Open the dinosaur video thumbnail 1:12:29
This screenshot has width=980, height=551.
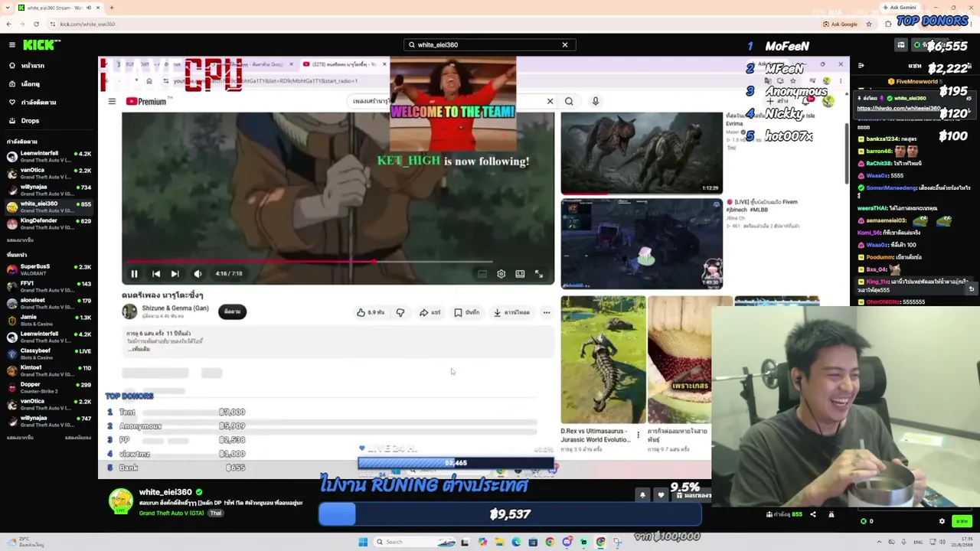[x=642, y=153]
